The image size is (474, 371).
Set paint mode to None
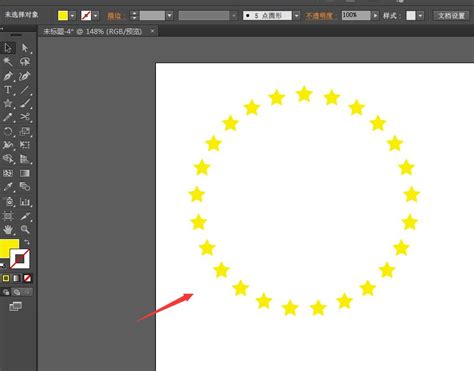point(27,278)
